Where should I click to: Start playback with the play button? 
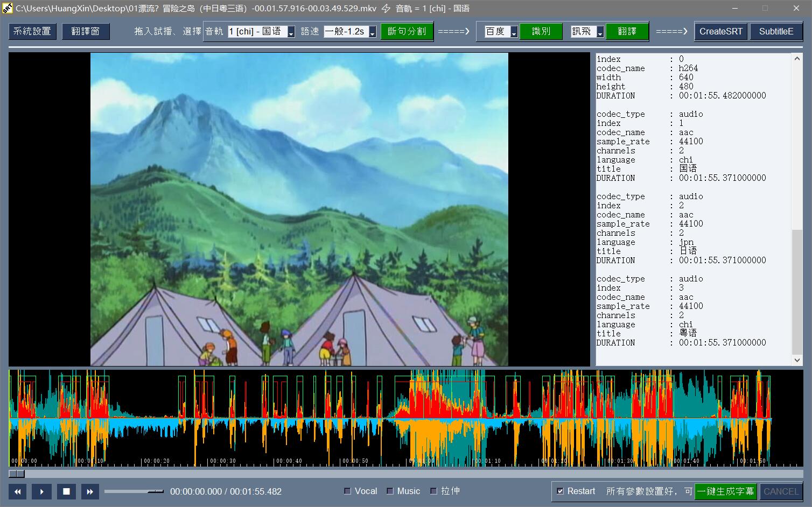pos(42,491)
